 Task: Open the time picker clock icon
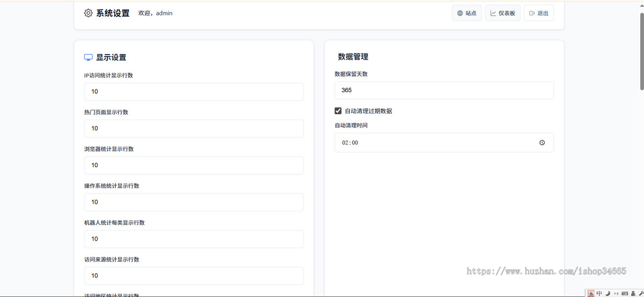coord(542,143)
